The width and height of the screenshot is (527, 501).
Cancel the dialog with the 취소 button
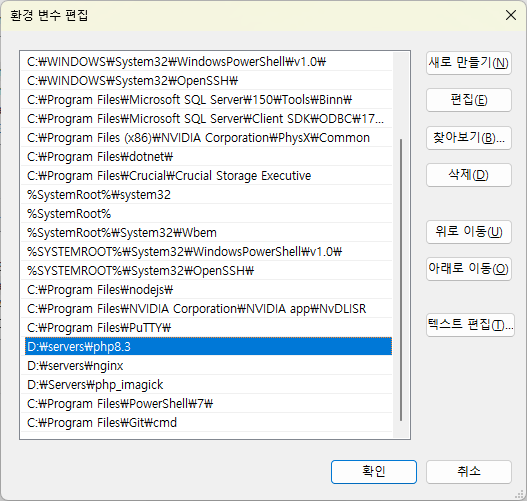tap(469, 472)
